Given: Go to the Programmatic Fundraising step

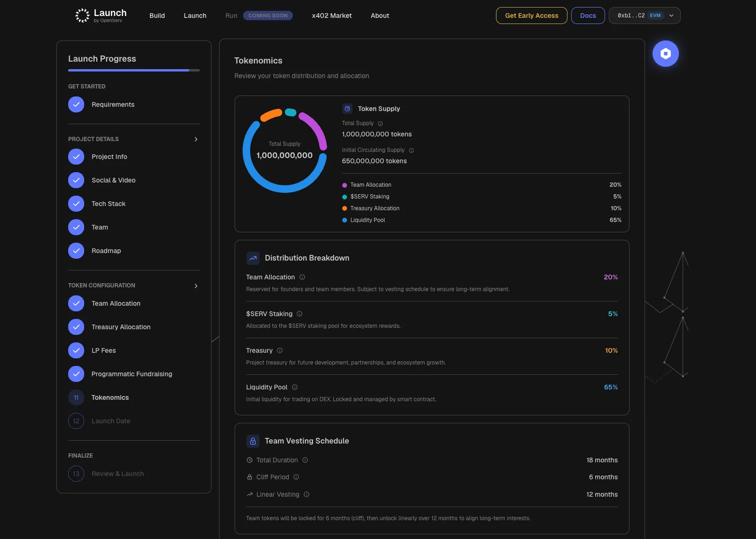Looking at the screenshot, I should click(x=132, y=374).
